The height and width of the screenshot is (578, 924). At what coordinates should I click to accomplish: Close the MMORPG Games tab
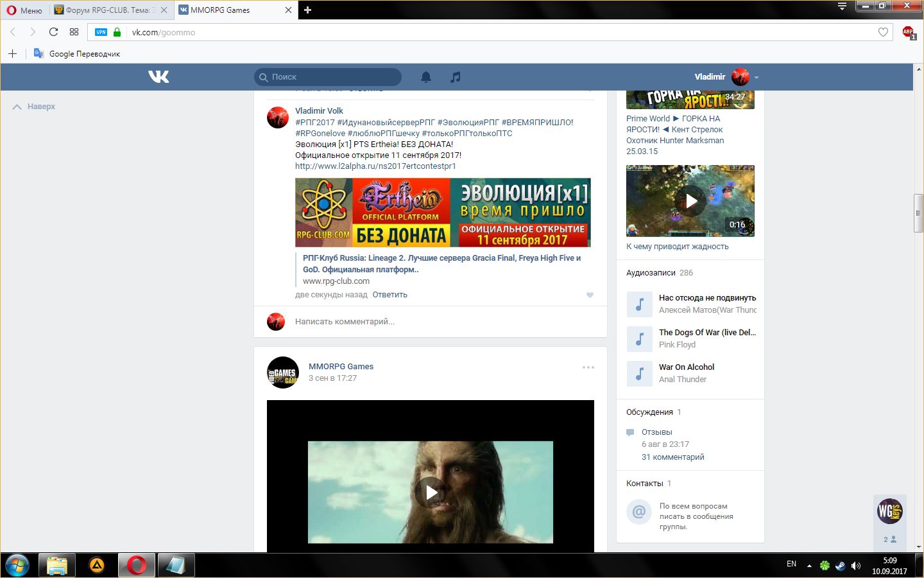click(288, 10)
